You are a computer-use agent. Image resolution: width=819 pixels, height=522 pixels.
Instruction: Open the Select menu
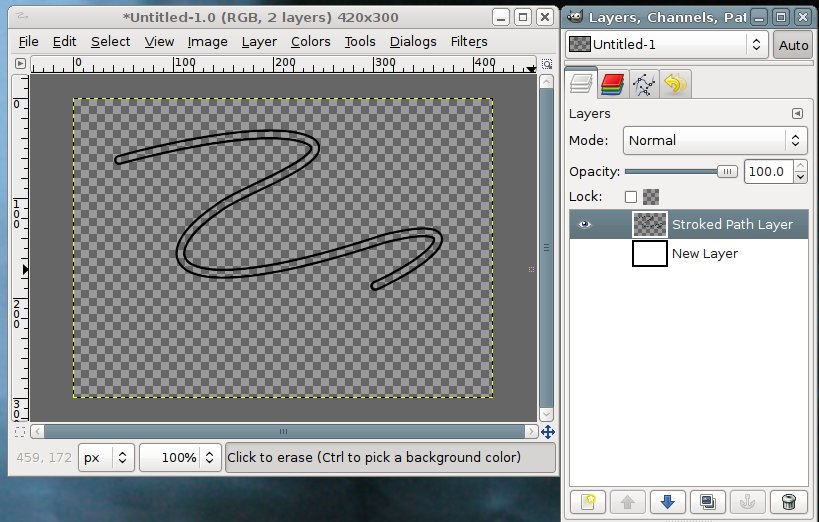[x=110, y=42]
